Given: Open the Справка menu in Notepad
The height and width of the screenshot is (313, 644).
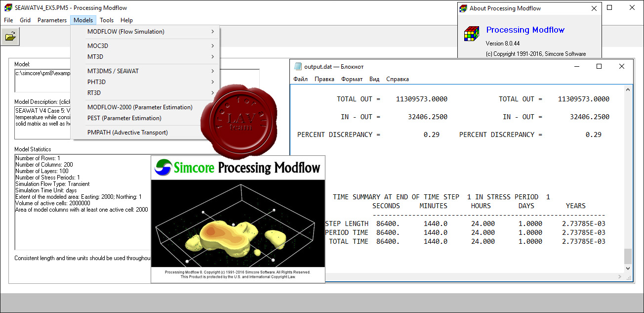Looking at the screenshot, I should click(398, 79).
